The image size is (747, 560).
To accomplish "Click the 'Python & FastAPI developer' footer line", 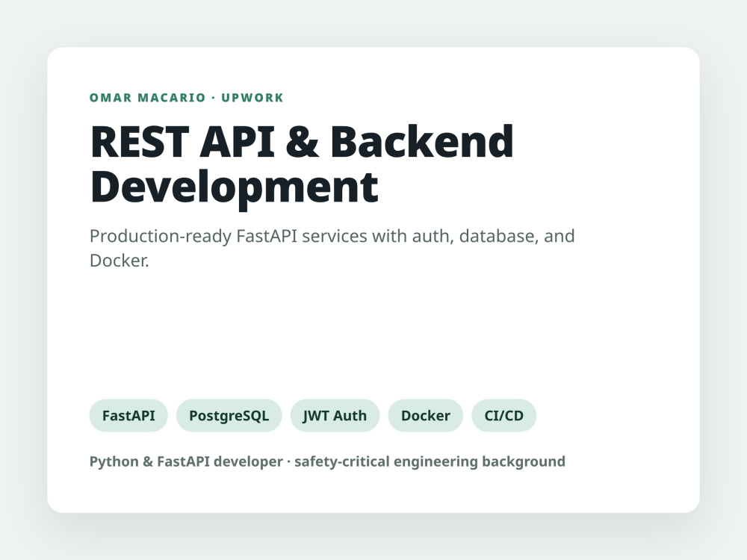I will (327, 461).
